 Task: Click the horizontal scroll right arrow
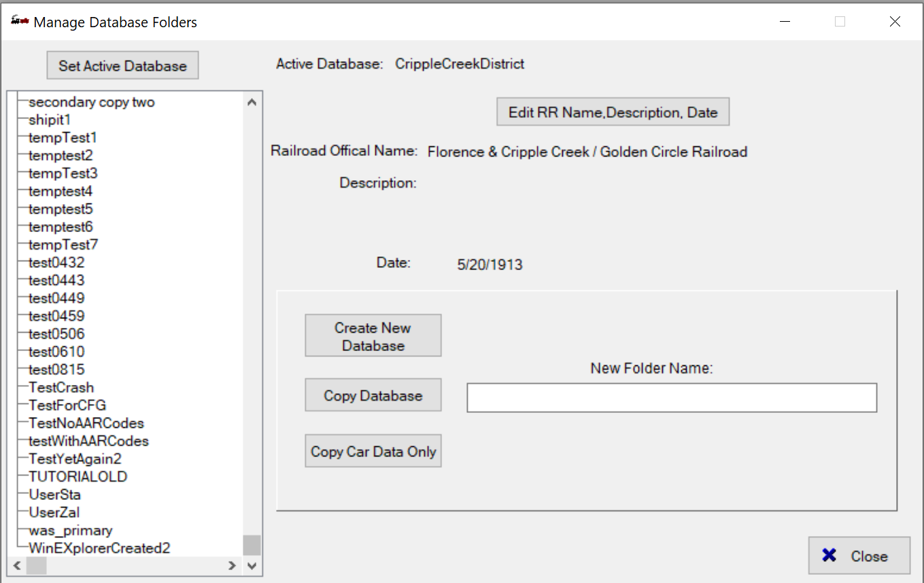click(233, 565)
